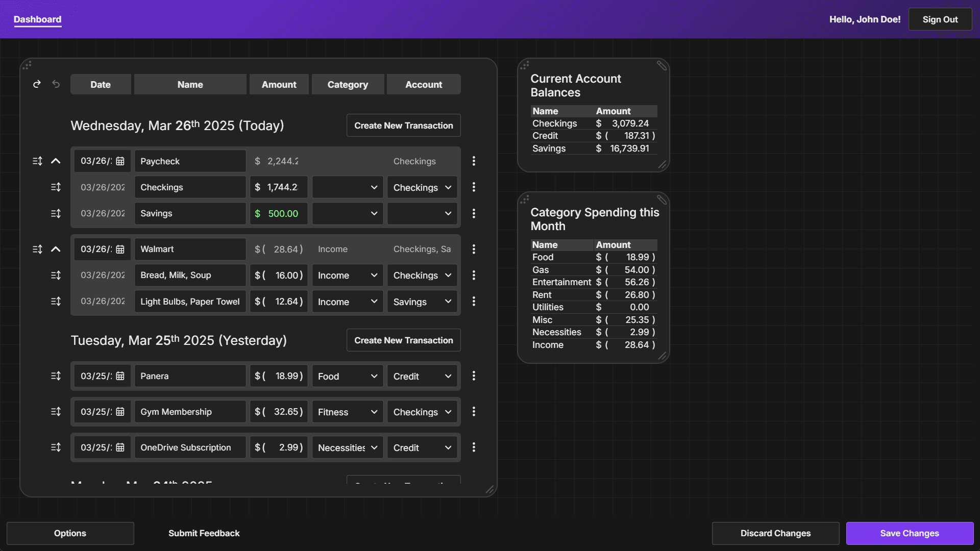Open three-dot menu for Checkings split row
The image size is (980, 551).
[x=474, y=187]
